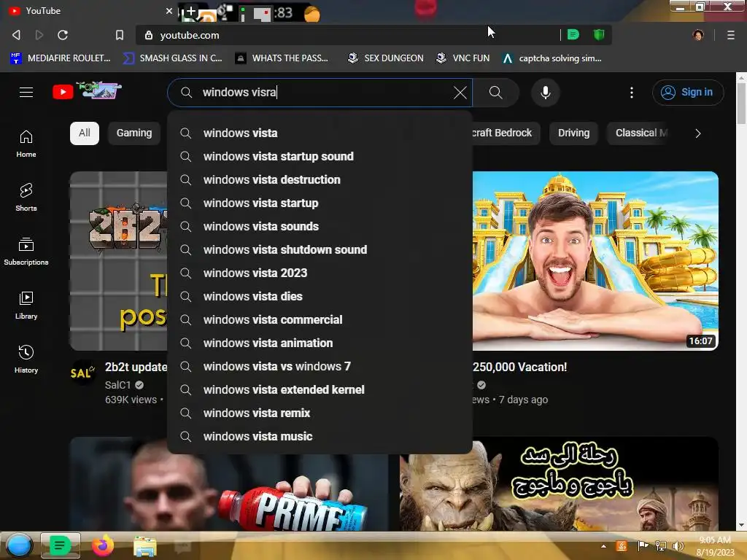747x560 pixels.
Task: Click the browser back arrow
Action: (x=16, y=35)
